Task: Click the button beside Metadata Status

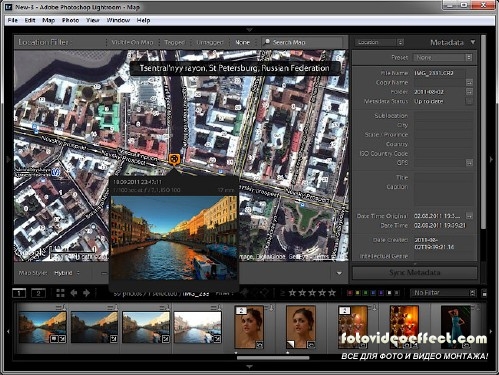Action: pyautogui.click(x=469, y=101)
